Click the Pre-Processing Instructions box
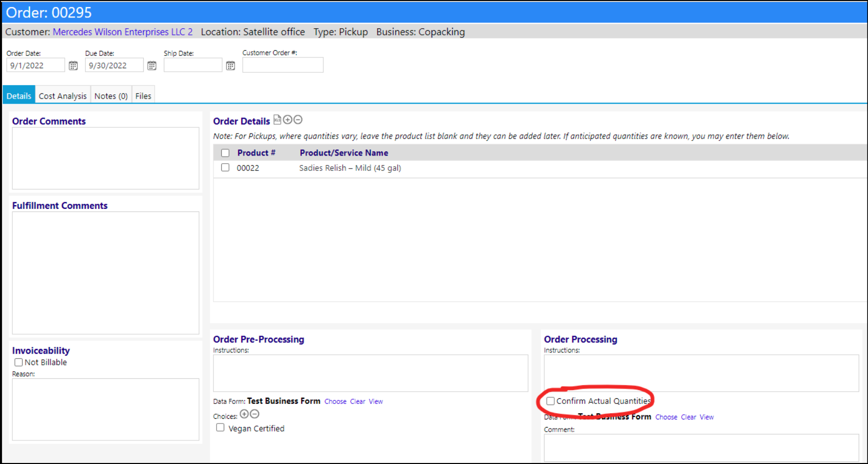Image resolution: width=868 pixels, height=464 pixels. point(371,373)
